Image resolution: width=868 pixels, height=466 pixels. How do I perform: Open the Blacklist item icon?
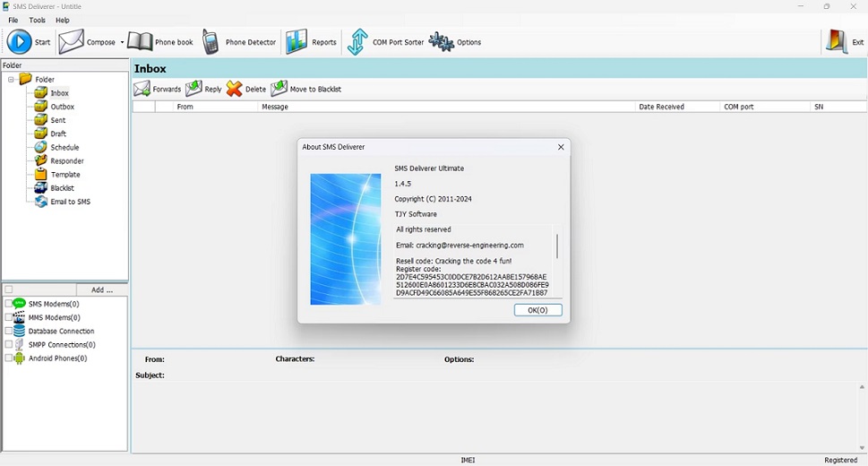pos(41,188)
